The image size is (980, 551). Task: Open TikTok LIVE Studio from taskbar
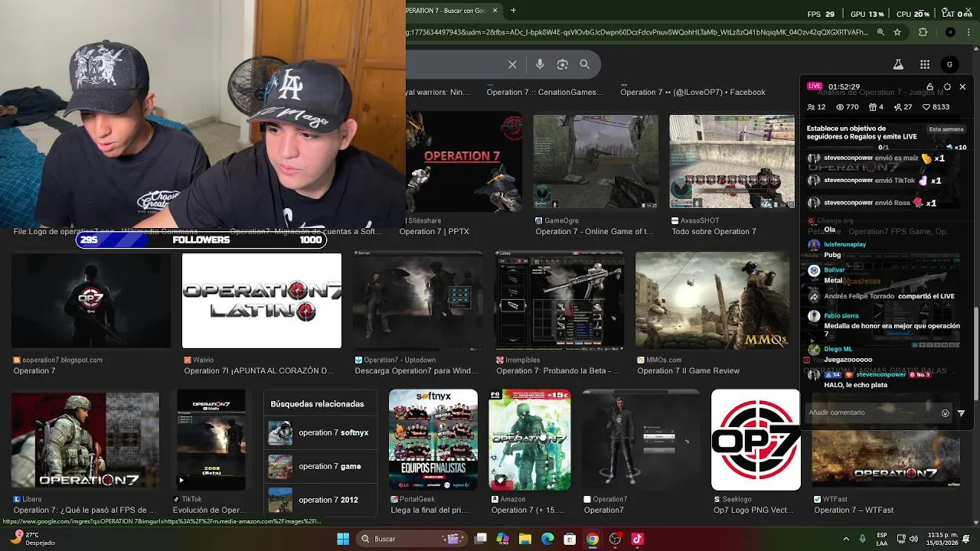click(x=637, y=539)
